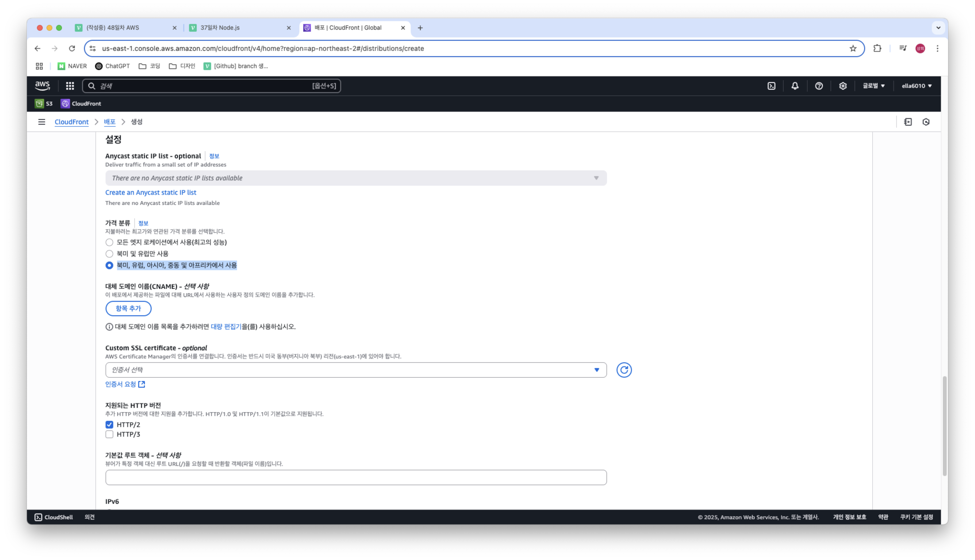
Task: Enable the HTTP/3 checkbox
Action: [109, 435]
